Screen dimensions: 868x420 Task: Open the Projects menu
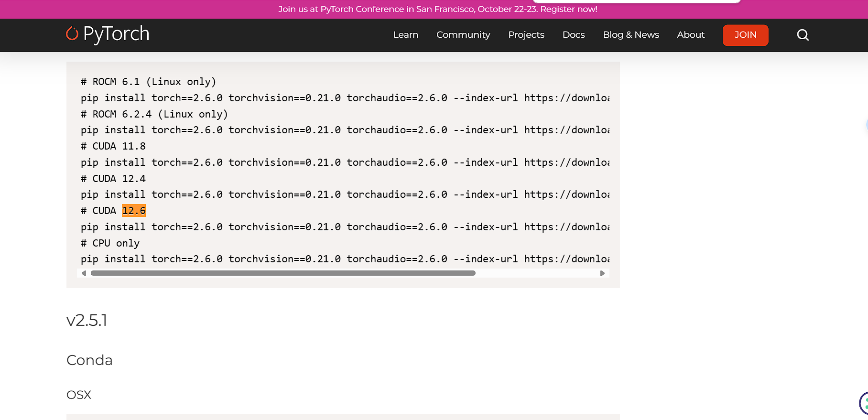[526, 35]
